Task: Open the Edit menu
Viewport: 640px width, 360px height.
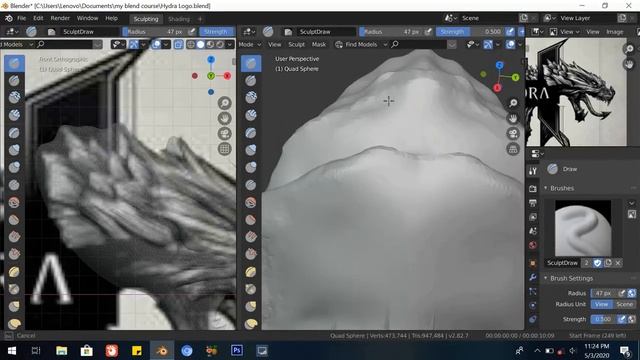Action: (38, 18)
